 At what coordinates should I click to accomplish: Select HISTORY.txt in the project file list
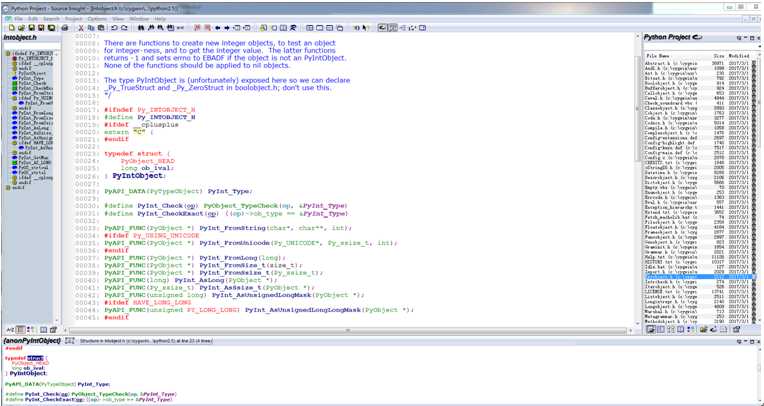coord(671,262)
